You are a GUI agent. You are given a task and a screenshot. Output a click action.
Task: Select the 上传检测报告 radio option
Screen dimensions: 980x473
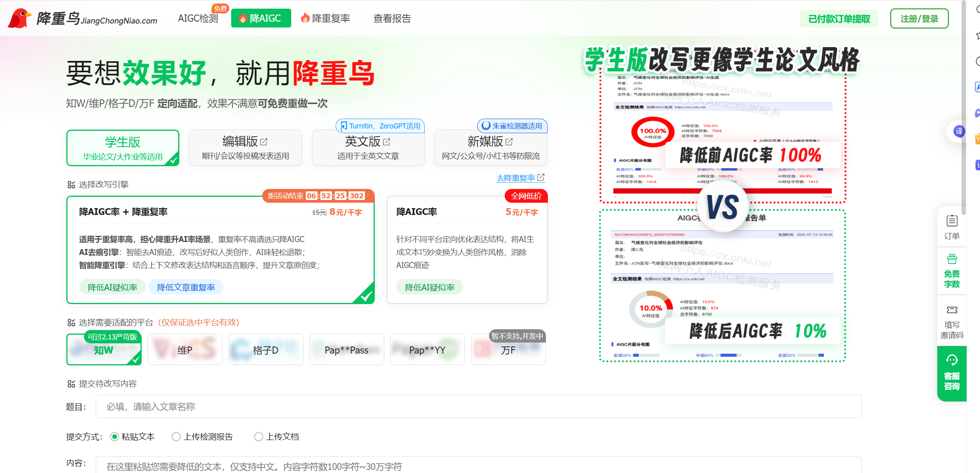click(x=176, y=436)
